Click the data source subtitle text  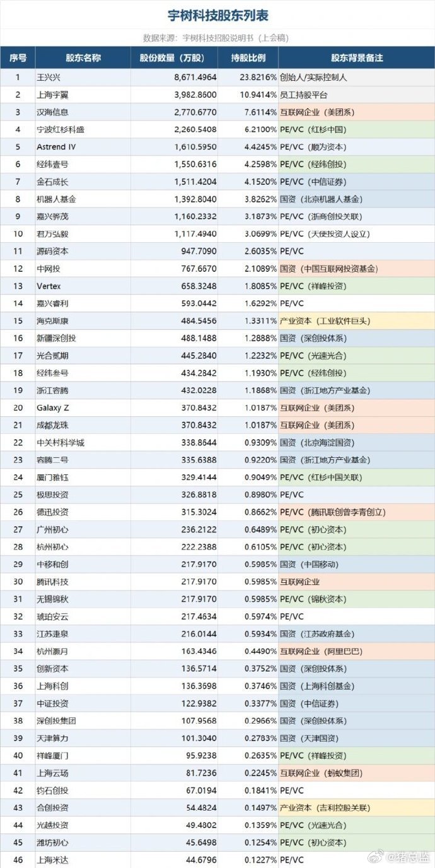pos(216,38)
